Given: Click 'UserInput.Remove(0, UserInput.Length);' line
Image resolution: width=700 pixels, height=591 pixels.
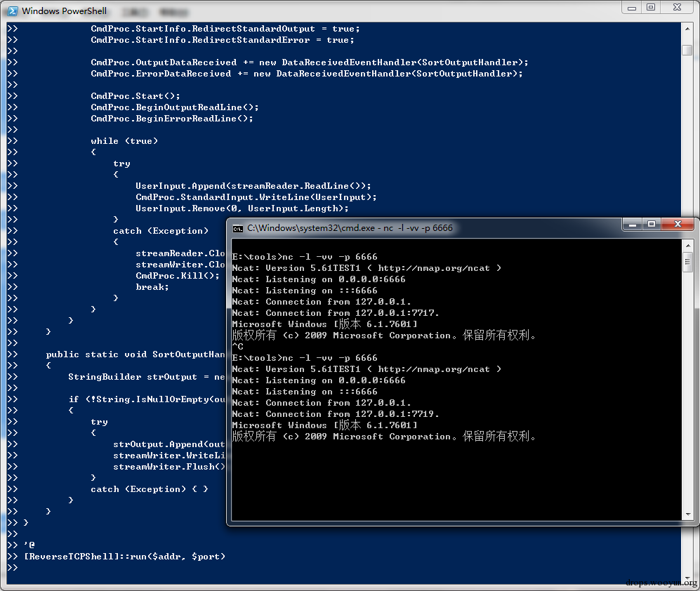Looking at the screenshot, I should coord(242,208).
